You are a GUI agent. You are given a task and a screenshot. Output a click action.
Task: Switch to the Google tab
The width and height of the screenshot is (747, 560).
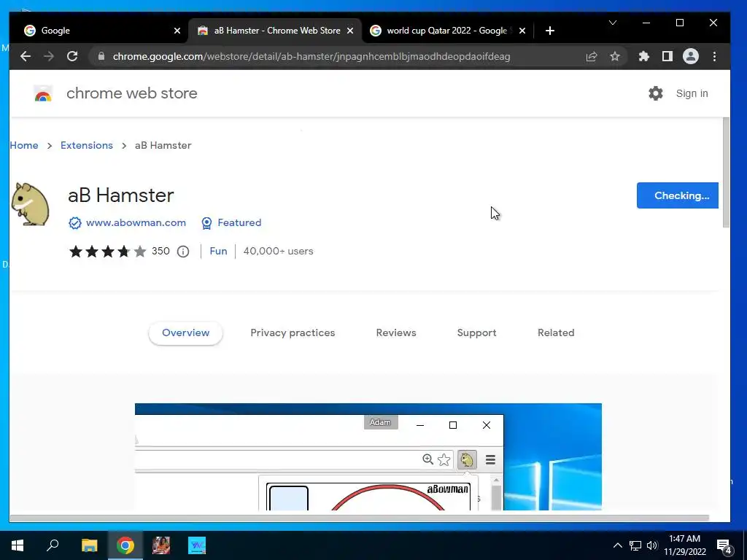(x=98, y=31)
